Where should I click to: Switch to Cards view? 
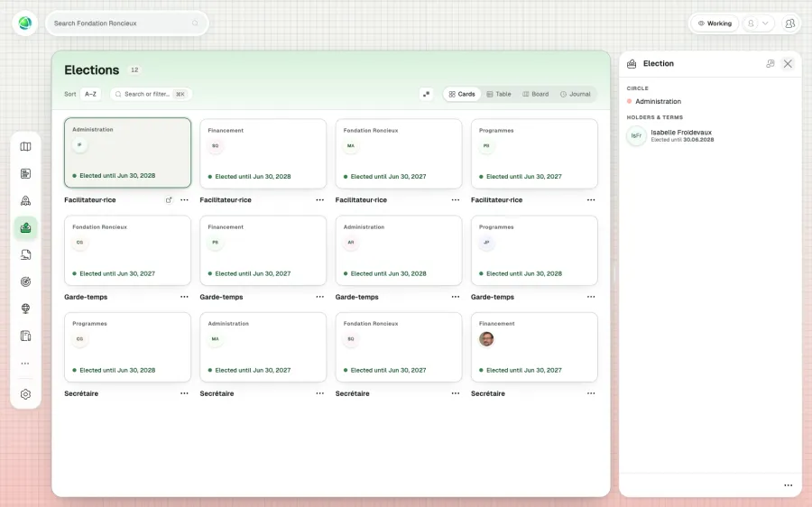tap(462, 94)
